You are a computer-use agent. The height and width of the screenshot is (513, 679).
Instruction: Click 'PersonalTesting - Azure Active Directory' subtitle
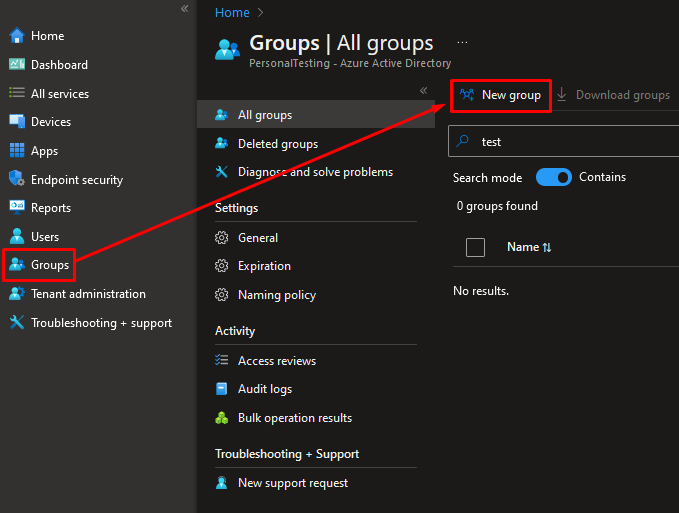click(x=350, y=63)
